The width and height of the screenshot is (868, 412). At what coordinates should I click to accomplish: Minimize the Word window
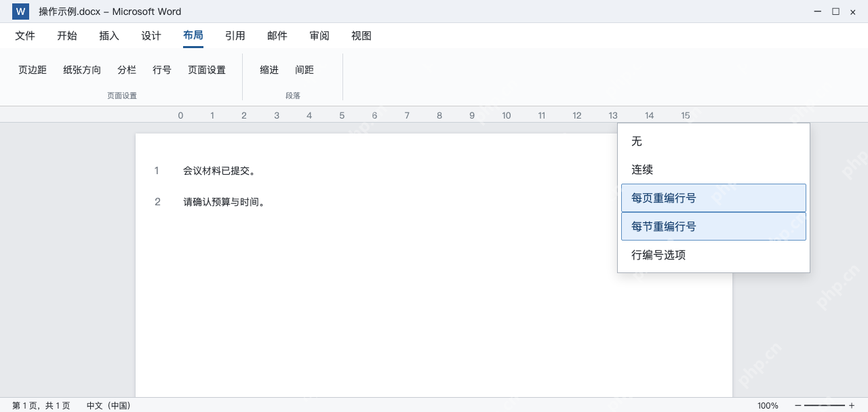(x=818, y=12)
